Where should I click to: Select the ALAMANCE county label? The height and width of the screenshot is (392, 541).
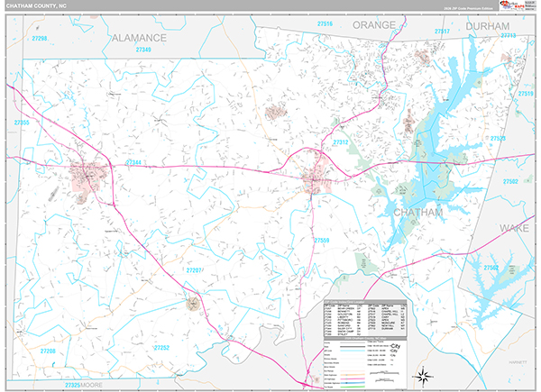(x=139, y=38)
